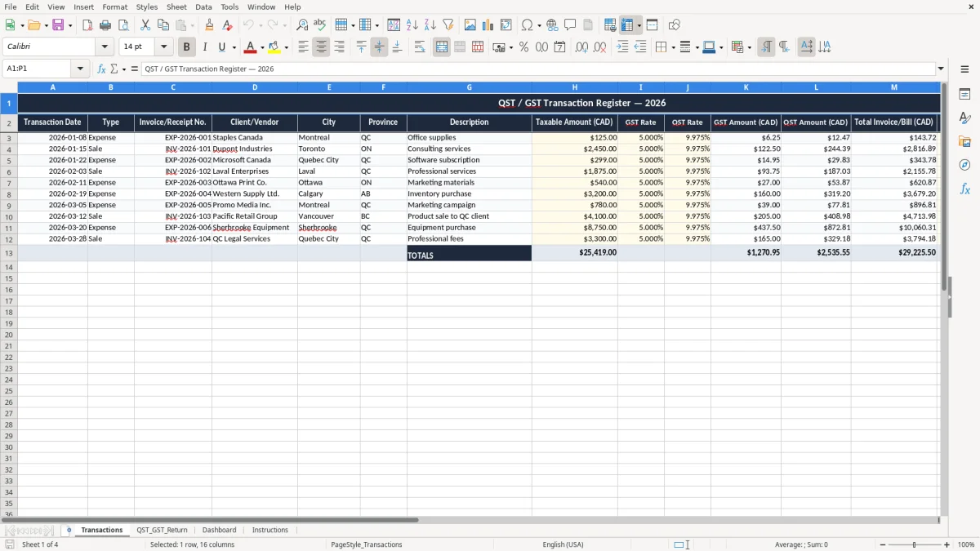Toggle Italic formatting
This screenshot has width=980, height=551.
click(x=205, y=47)
